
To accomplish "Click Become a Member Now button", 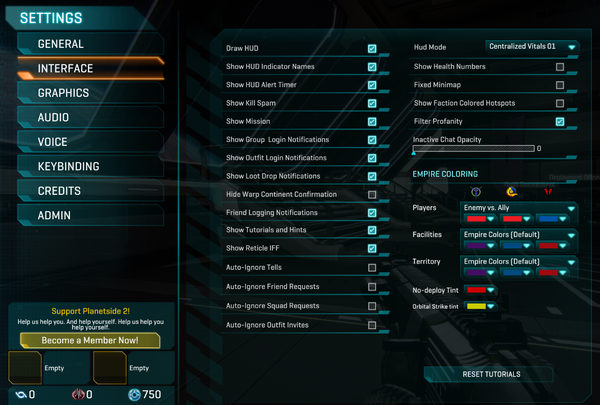I will coord(90,340).
